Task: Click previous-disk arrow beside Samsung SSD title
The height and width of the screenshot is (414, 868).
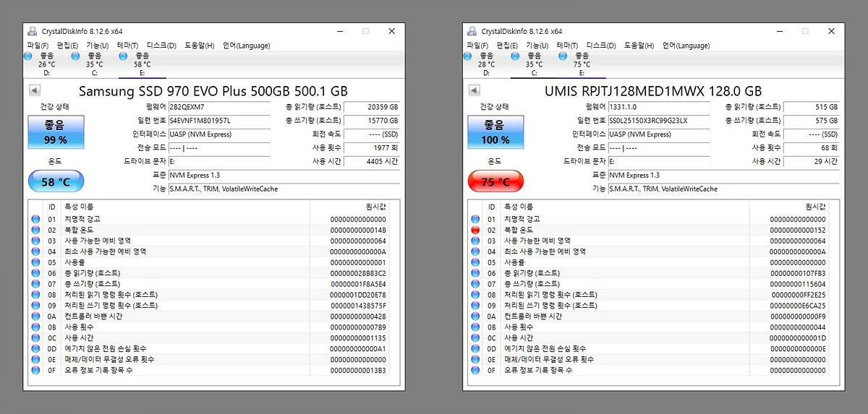Action: [34, 91]
